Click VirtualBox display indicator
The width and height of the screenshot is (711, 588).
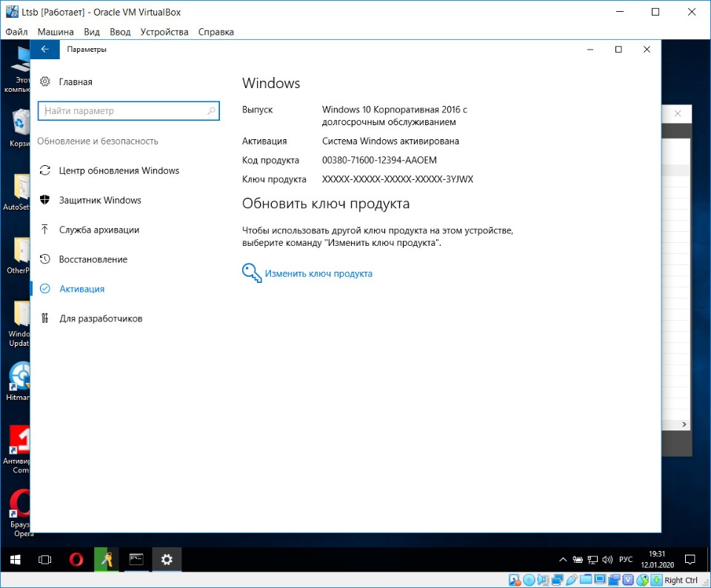coord(600,580)
